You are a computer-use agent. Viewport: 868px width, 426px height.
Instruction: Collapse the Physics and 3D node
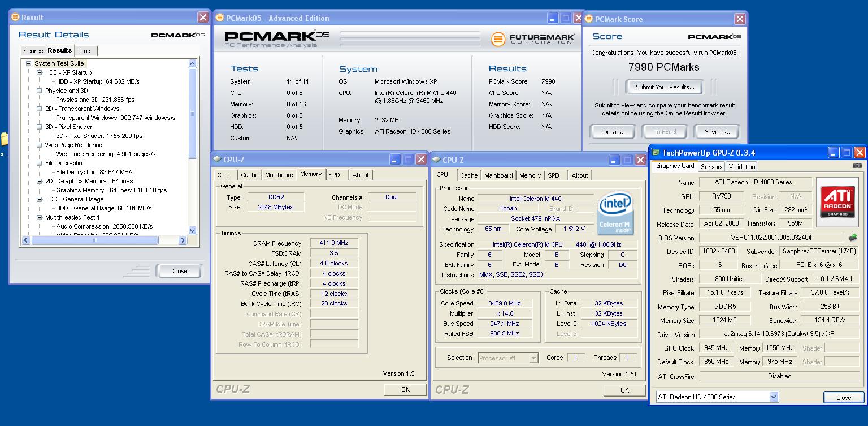point(40,91)
